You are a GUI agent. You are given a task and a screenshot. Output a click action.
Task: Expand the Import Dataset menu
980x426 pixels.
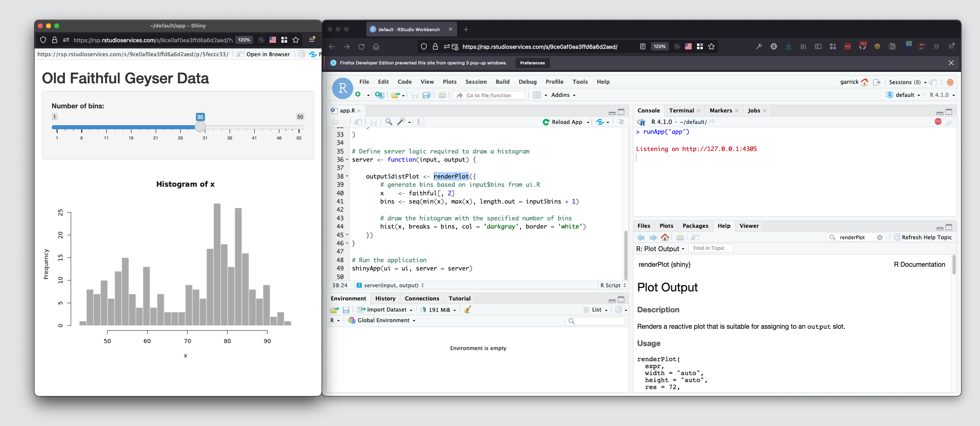point(384,309)
